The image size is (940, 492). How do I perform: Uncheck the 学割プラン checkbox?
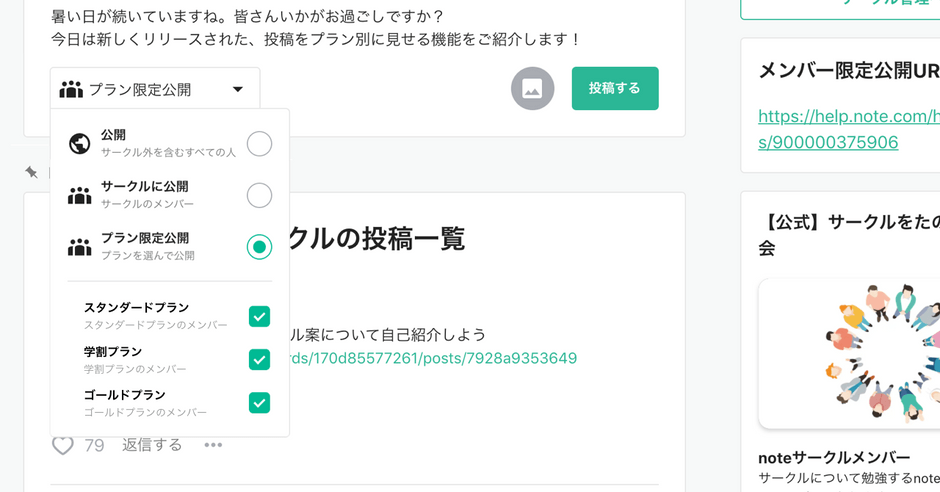(x=260, y=360)
